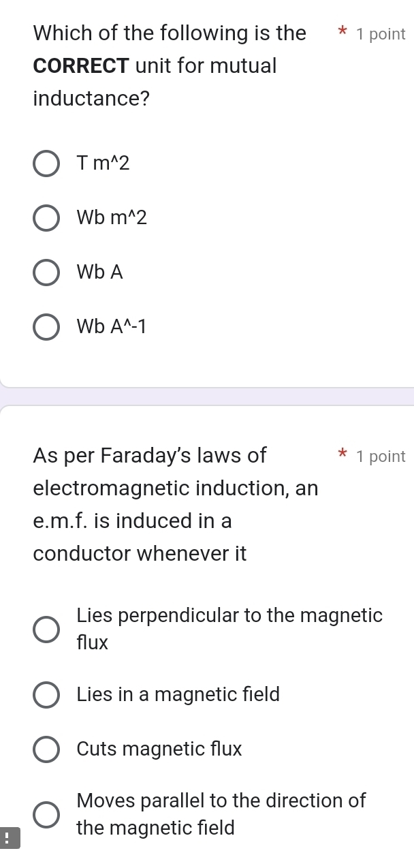Choose the 'Wb m^2' radio circle
The image size is (414, 868).
point(46,219)
